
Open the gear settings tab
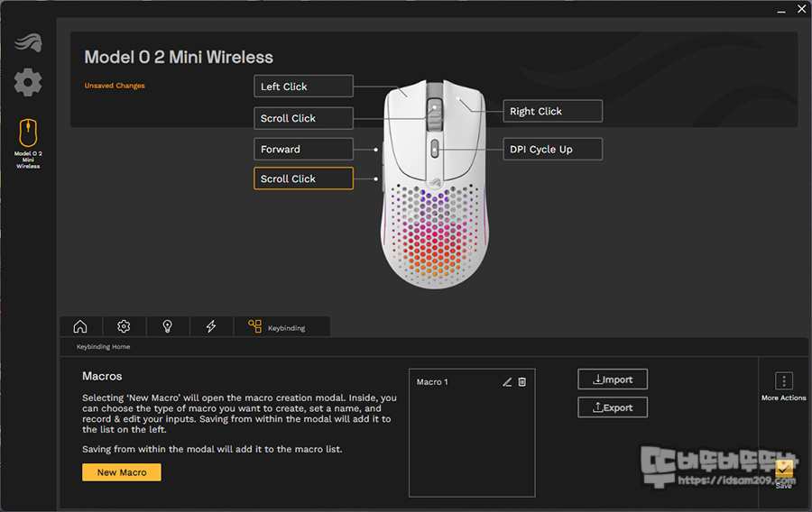(124, 326)
